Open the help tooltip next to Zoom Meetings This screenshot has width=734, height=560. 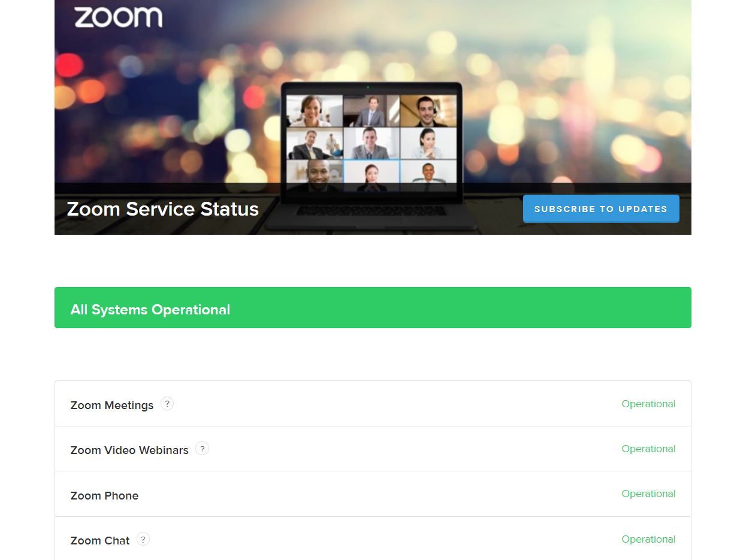pyautogui.click(x=167, y=404)
